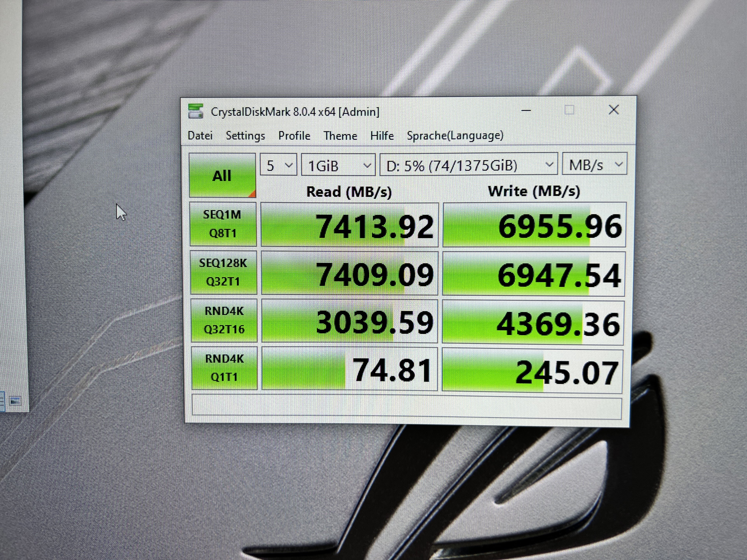Click the CrystalDiskMark app icon in title bar
The height and width of the screenshot is (560, 747).
tap(196, 111)
